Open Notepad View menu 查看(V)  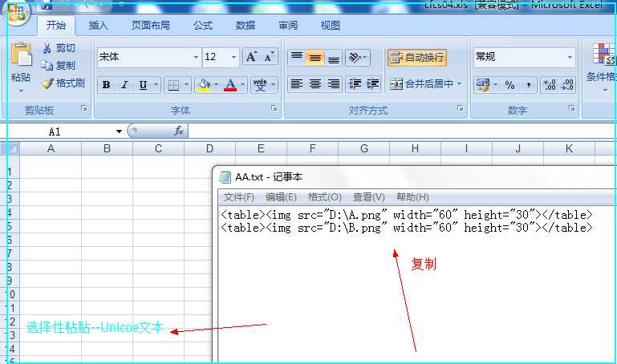click(369, 197)
